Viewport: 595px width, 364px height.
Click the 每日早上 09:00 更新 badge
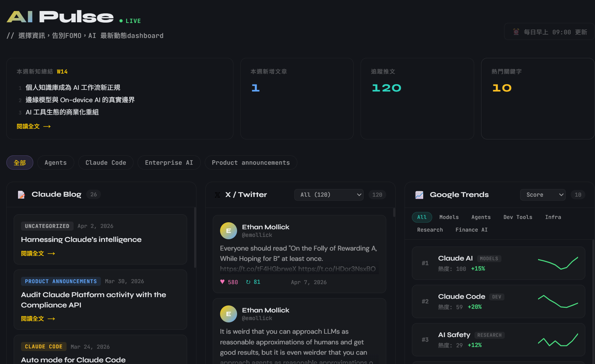(549, 32)
